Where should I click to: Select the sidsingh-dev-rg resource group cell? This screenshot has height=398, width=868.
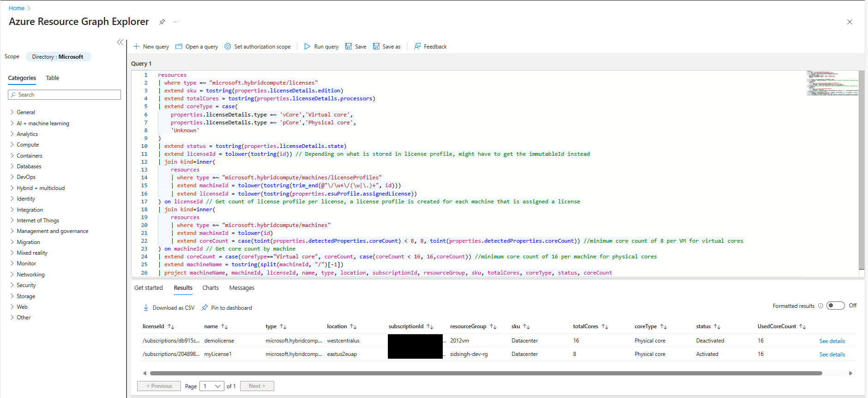(x=469, y=354)
